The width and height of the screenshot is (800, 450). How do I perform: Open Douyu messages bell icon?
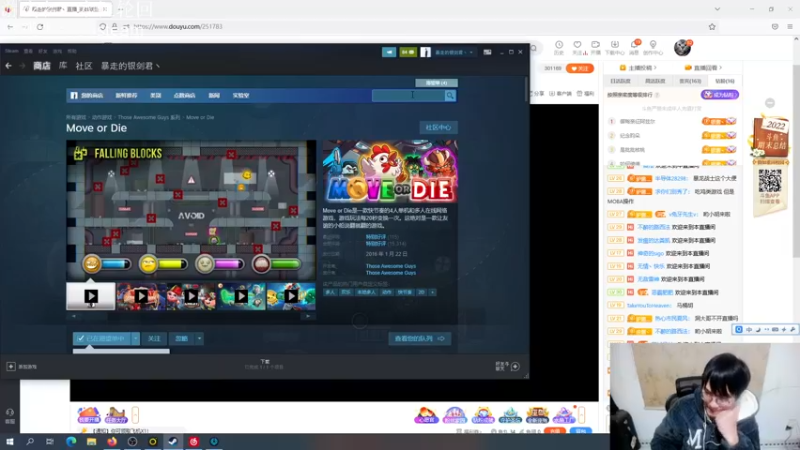point(634,45)
